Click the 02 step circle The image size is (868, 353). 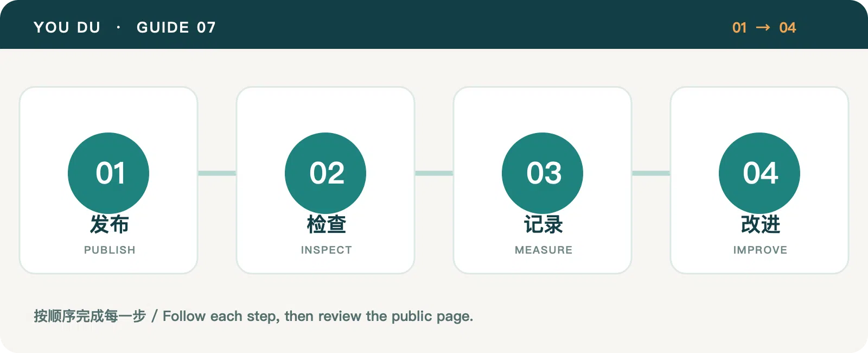[325, 173]
